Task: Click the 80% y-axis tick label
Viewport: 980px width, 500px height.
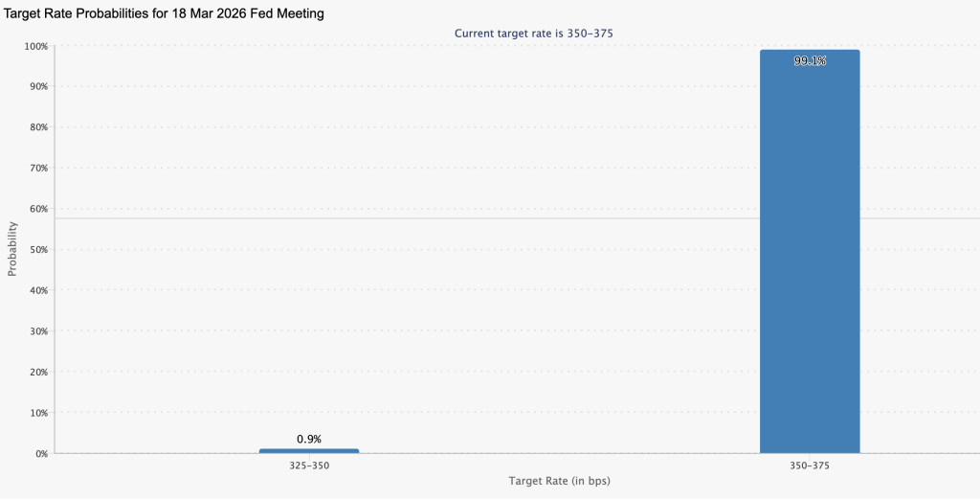Action: point(38,127)
